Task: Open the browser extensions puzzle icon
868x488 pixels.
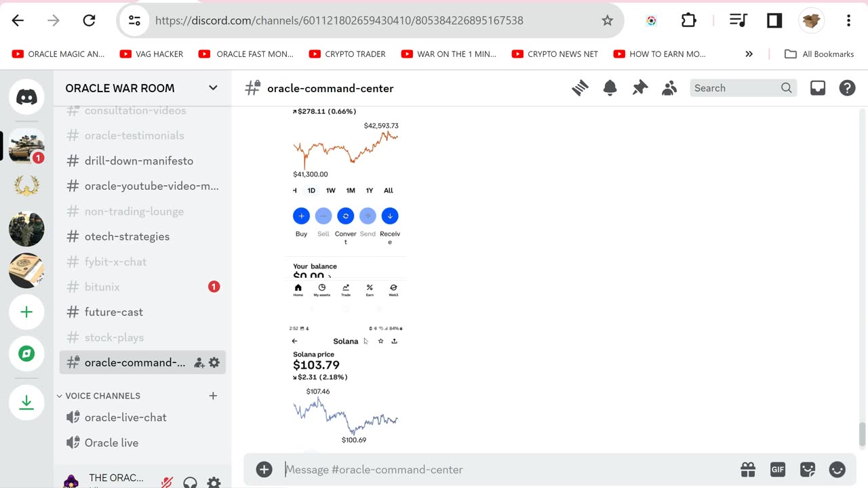Action: 688,20
